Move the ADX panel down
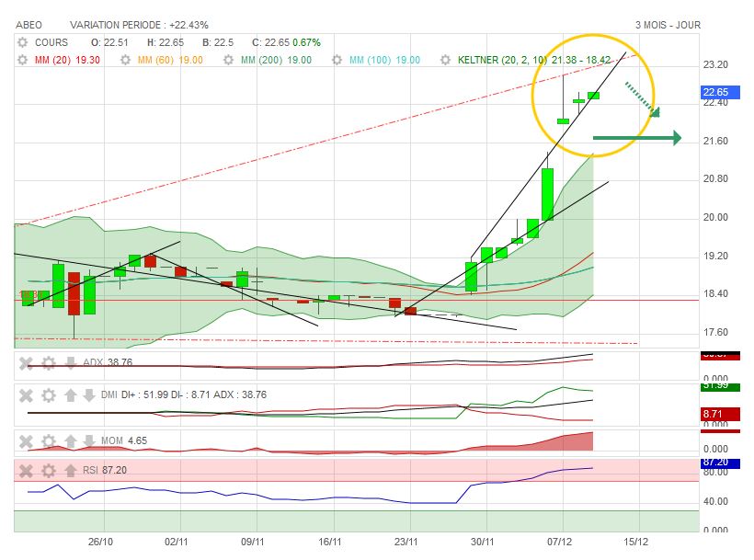 click(71, 363)
